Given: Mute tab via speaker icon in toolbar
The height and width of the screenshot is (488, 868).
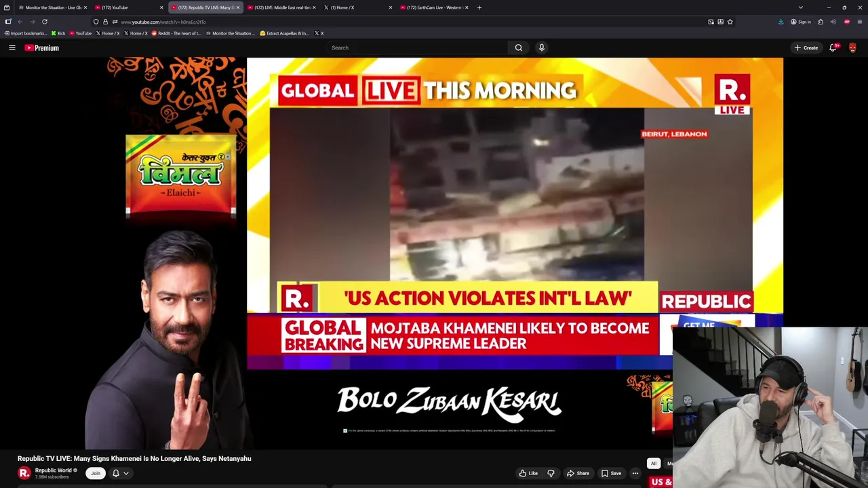Looking at the screenshot, I should tap(833, 22).
